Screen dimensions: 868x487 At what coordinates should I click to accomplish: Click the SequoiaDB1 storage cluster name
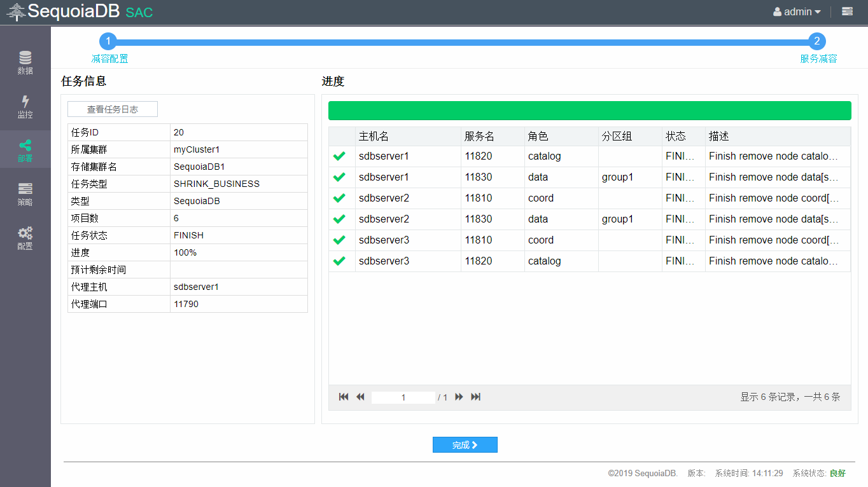pos(199,167)
